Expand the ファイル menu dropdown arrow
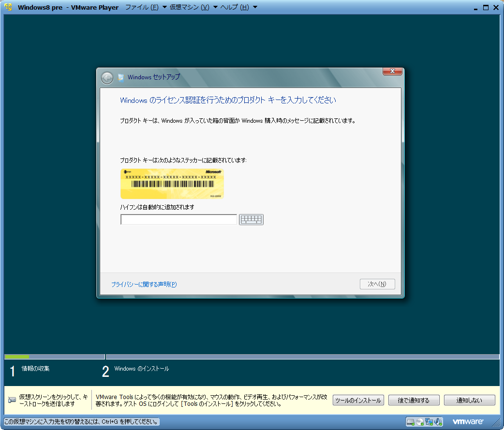The height and width of the screenshot is (430, 504). (164, 7)
